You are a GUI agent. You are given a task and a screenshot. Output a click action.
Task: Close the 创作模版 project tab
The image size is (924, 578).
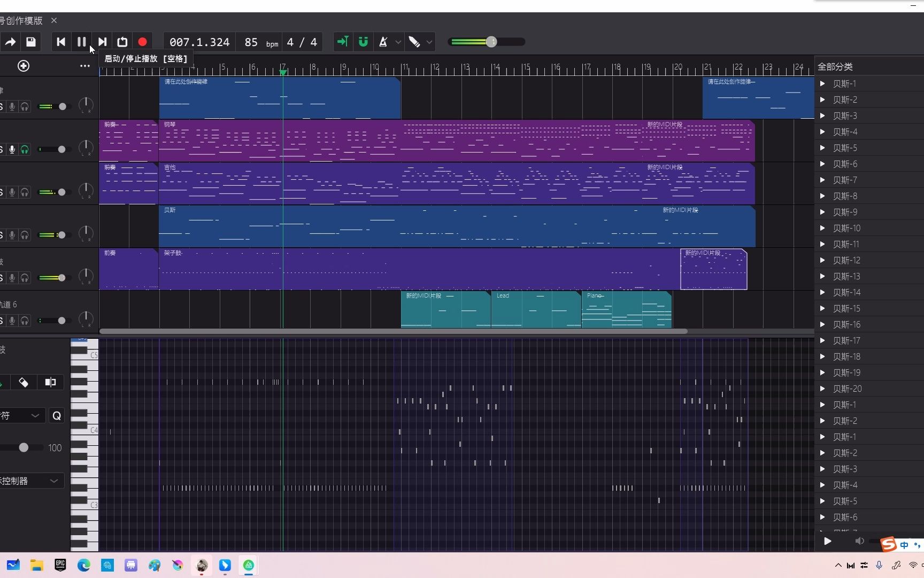[54, 20]
